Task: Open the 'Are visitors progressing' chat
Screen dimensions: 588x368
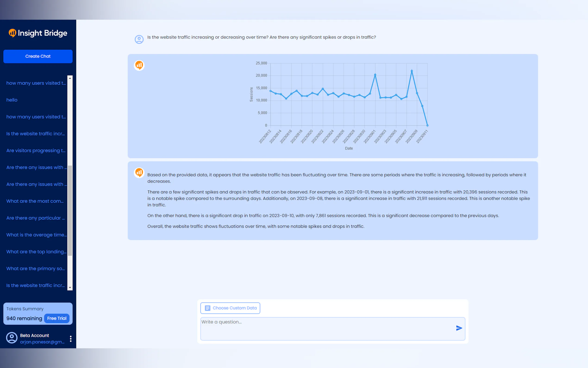Action: click(x=36, y=150)
